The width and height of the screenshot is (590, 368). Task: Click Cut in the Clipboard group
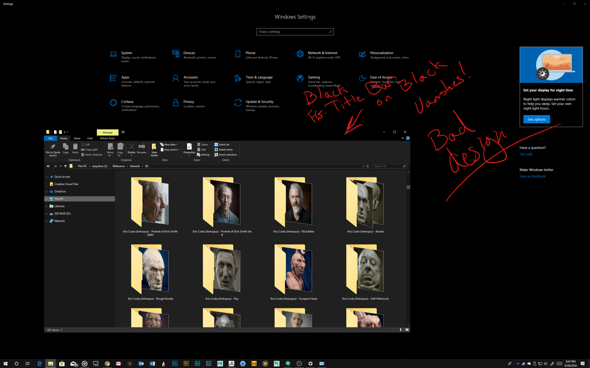[86, 144]
